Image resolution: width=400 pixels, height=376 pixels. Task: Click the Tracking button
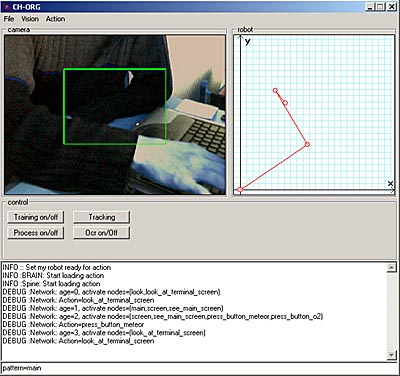click(x=101, y=217)
